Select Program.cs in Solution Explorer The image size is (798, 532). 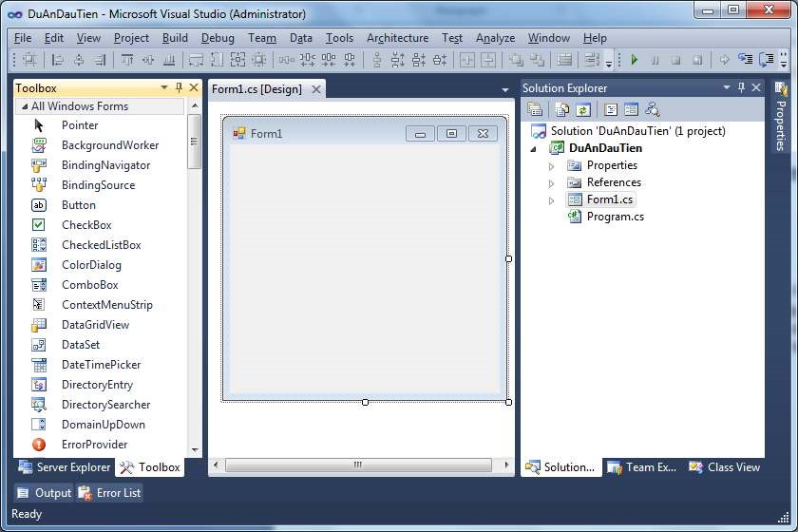click(x=615, y=217)
